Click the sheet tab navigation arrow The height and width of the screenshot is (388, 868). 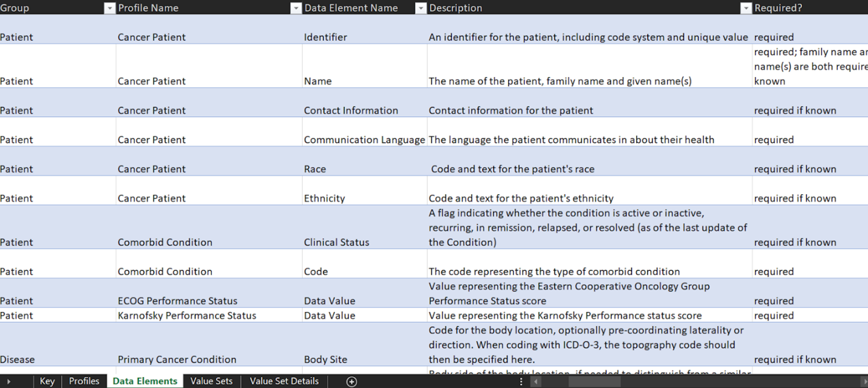click(x=8, y=381)
